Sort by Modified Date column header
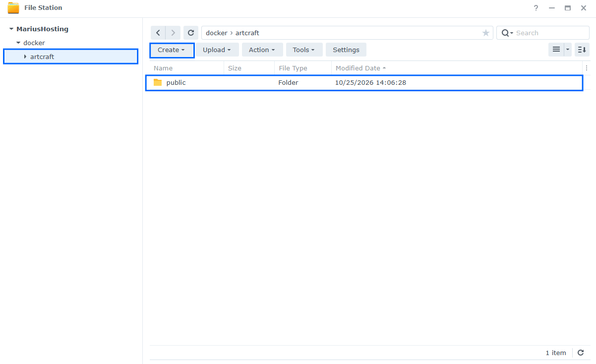This screenshot has height=364, width=596. (x=457, y=68)
